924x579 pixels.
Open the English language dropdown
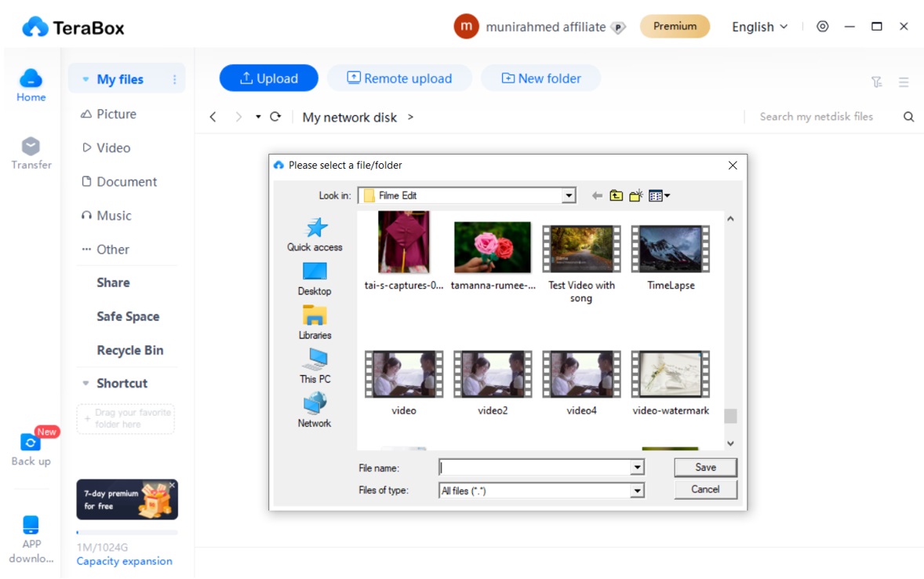click(x=759, y=27)
